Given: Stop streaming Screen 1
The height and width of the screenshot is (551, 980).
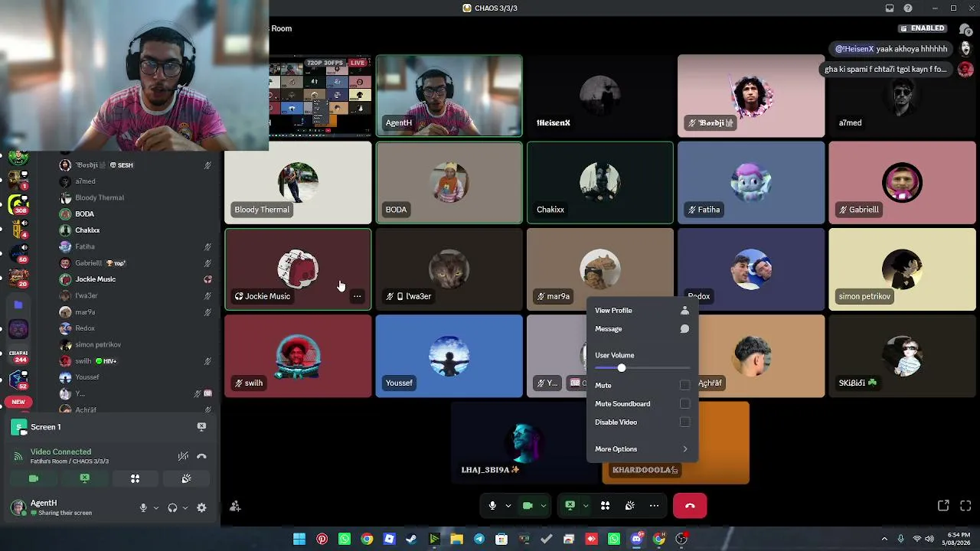Looking at the screenshot, I should (201, 426).
